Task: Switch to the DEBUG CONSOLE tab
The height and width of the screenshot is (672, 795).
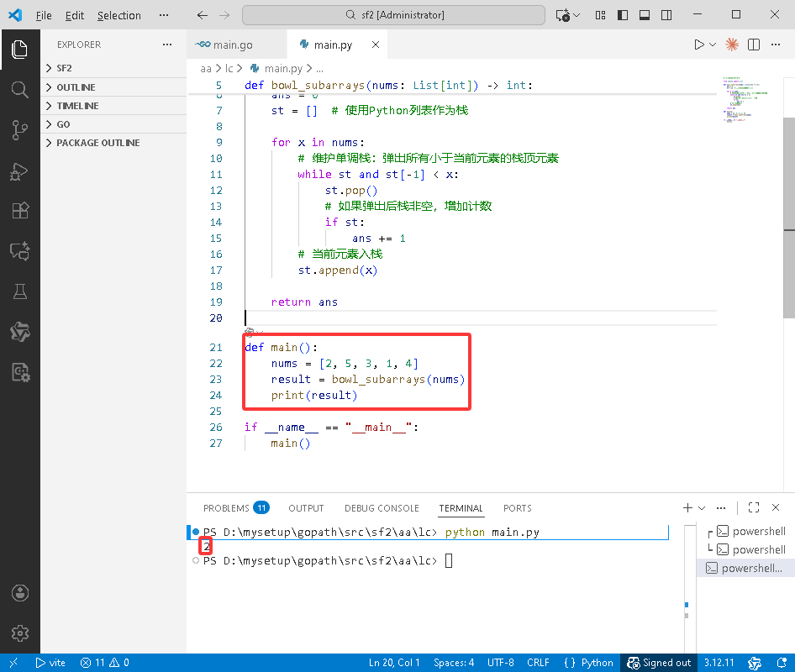Action: pyautogui.click(x=382, y=508)
